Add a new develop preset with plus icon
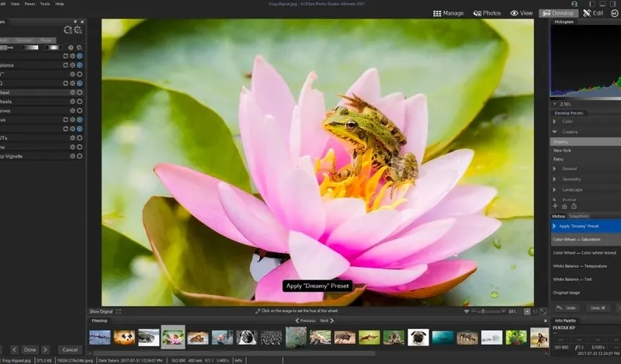 [555, 206]
